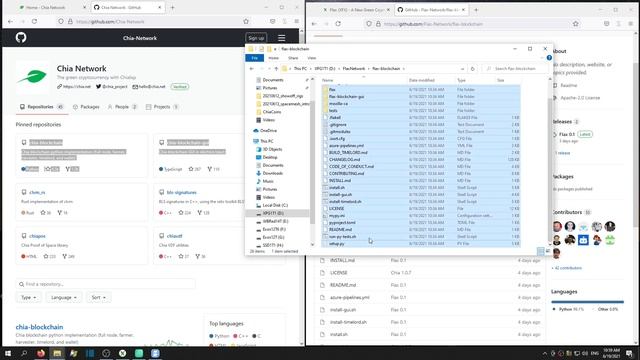Focus the Search flax-blockchain box
The image size is (640, 360).
[x=515, y=69]
